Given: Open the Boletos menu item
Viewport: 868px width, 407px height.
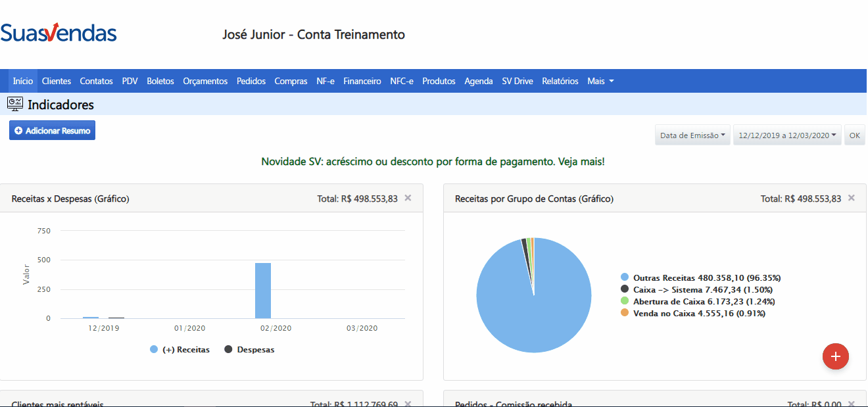Looking at the screenshot, I should (x=160, y=81).
